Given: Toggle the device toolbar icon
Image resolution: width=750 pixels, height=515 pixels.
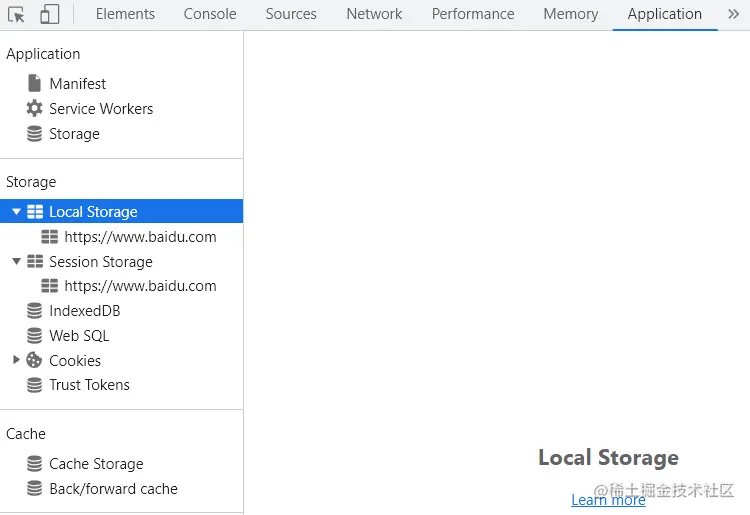Looking at the screenshot, I should [50, 14].
